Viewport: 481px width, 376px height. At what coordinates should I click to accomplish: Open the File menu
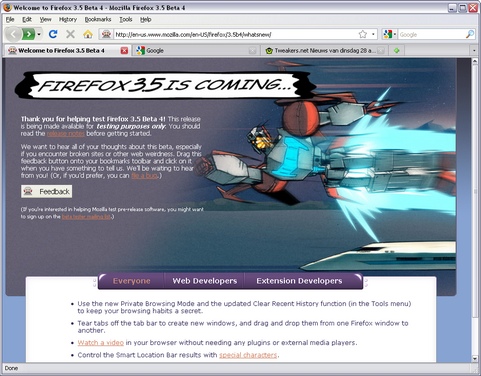coord(10,19)
